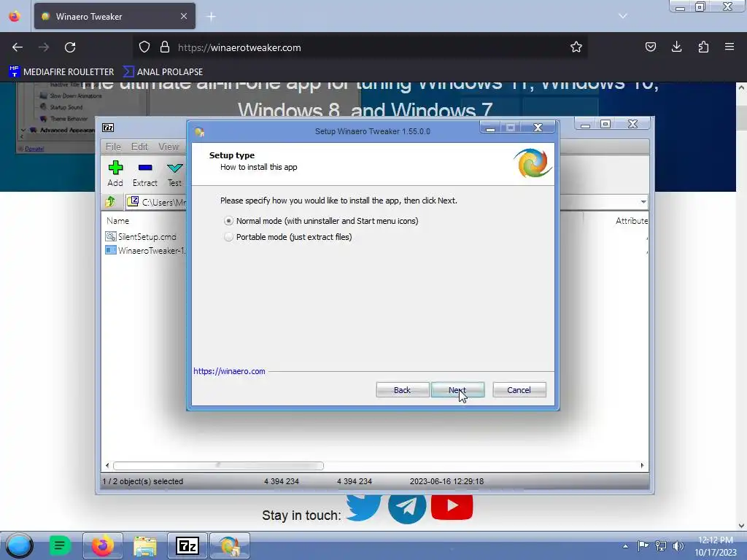Open the Twitter link icon
The image size is (747, 560).
point(363,507)
